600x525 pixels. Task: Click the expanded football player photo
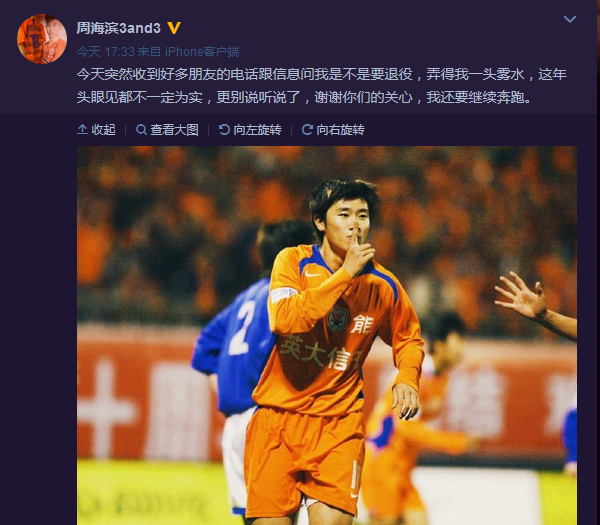coord(327,335)
